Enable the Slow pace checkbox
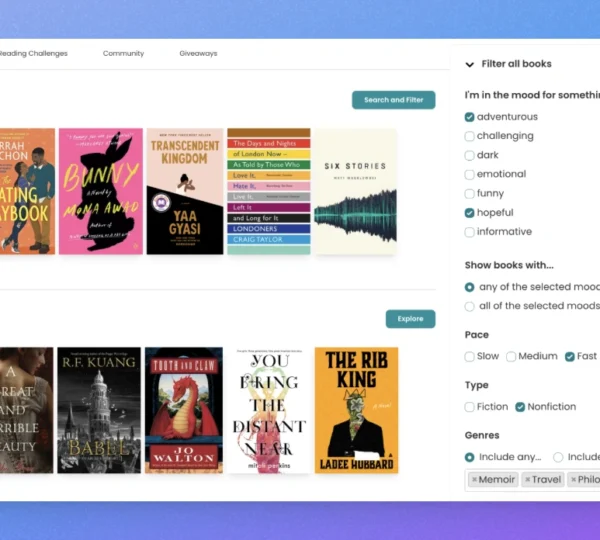This screenshot has width=600, height=540. [x=470, y=356]
